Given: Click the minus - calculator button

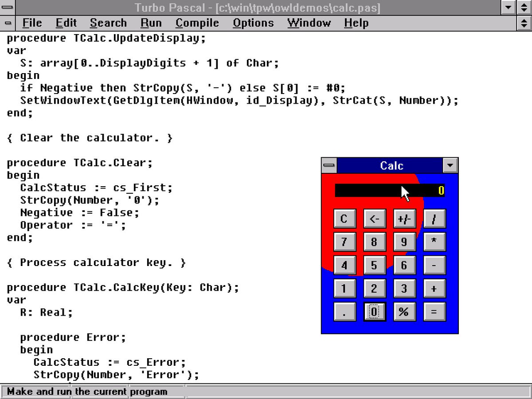Looking at the screenshot, I should pos(434,265).
